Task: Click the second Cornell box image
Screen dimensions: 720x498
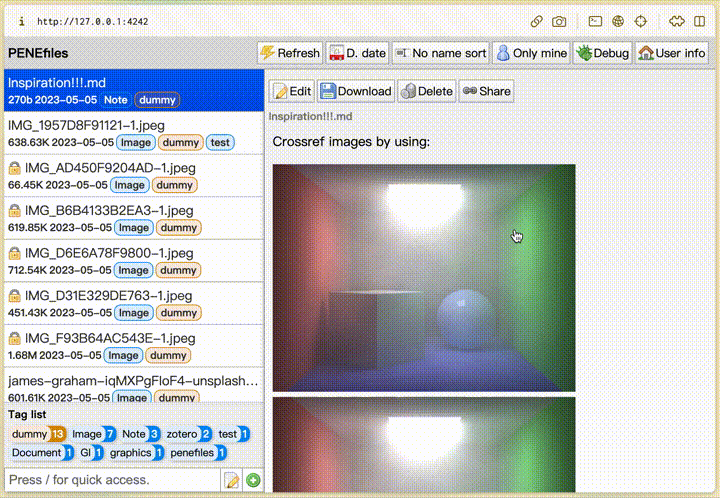Action: [424, 445]
